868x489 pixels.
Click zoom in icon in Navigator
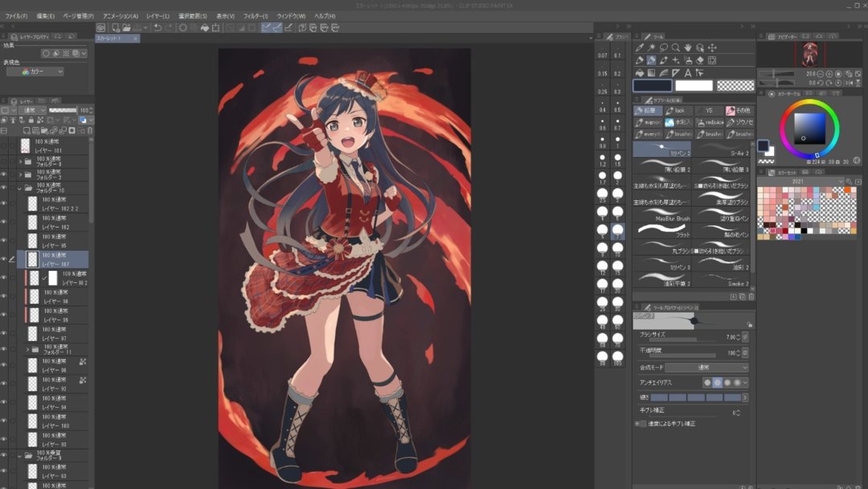[x=829, y=74]
